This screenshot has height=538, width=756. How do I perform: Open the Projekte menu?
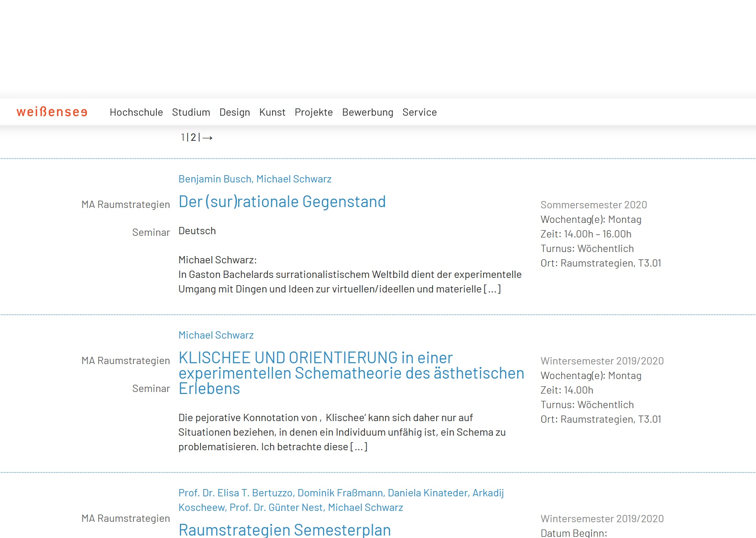[x=314, y=112]
